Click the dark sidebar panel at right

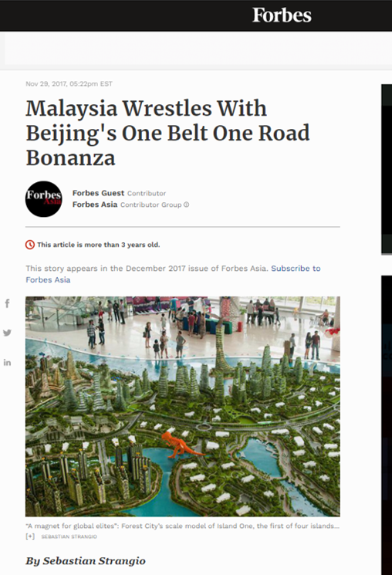[x=387, y=169]
